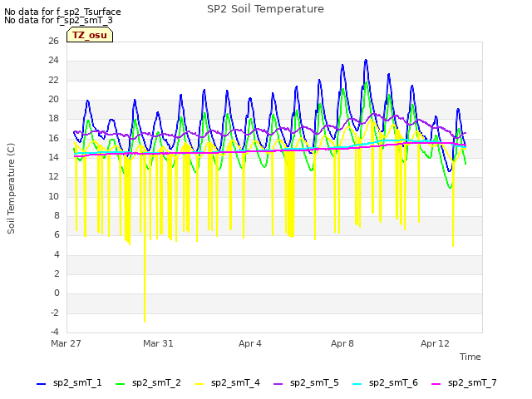The image size is (532, 399).
Task: Click the 20 y-axis tick label
Action: click(x=53, y=100)
